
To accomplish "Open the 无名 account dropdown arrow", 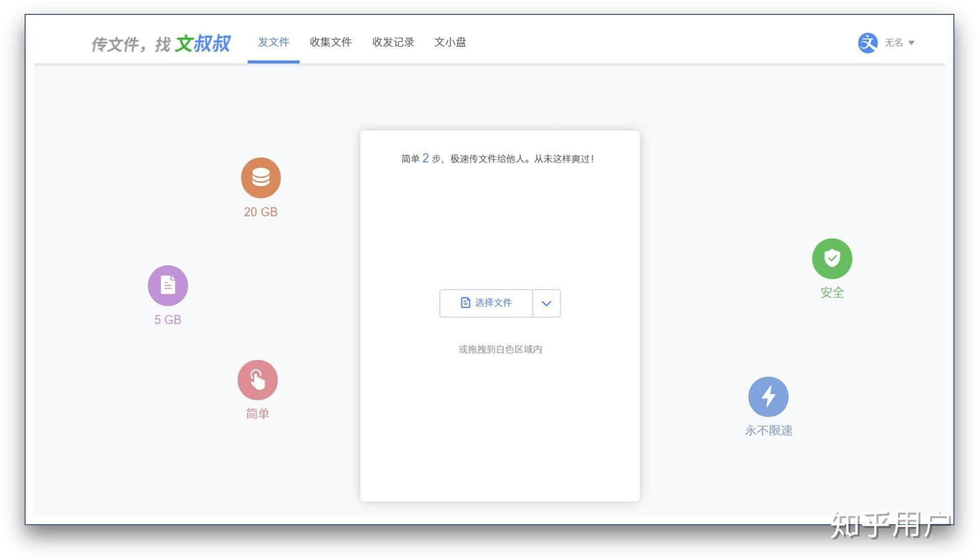I will click(x=911, y=43).
